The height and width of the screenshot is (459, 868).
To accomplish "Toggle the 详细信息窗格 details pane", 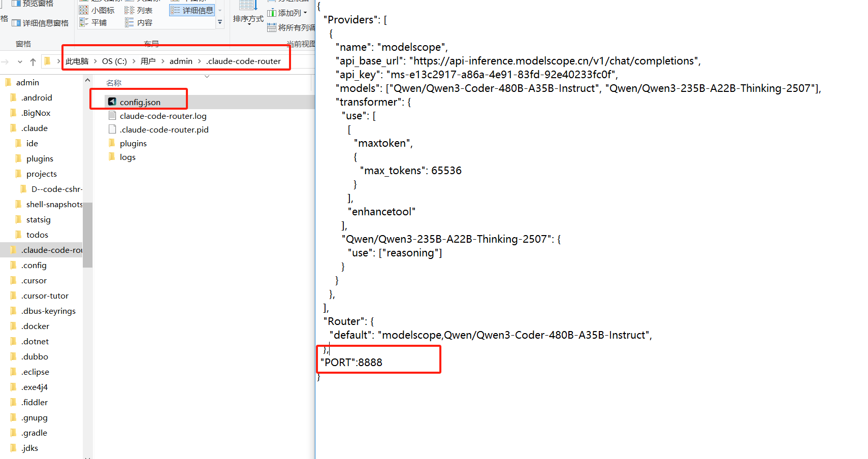I will tap(40, 23).
